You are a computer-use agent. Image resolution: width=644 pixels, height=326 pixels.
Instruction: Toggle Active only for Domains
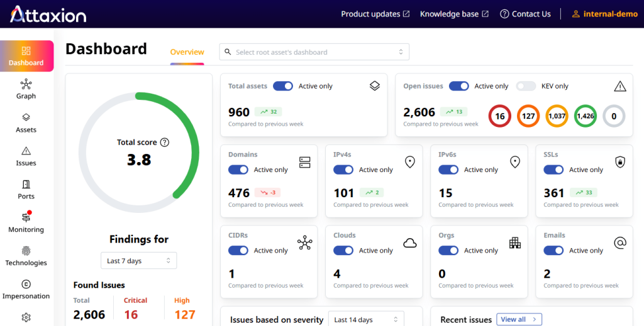click(238, 170)
